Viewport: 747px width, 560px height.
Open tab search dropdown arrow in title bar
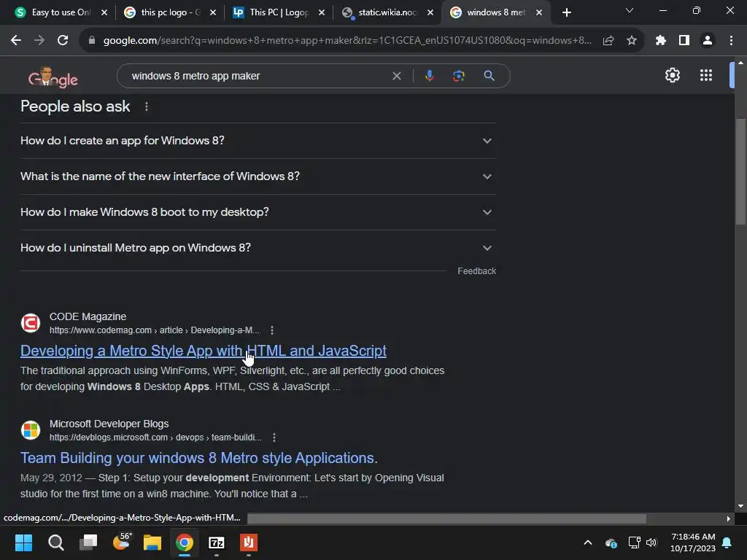[x=630, y=10]
